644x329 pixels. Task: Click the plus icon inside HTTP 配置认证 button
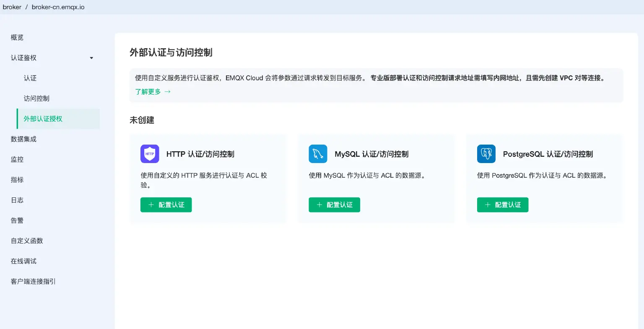pyautogui.click(x=151, y=205)
